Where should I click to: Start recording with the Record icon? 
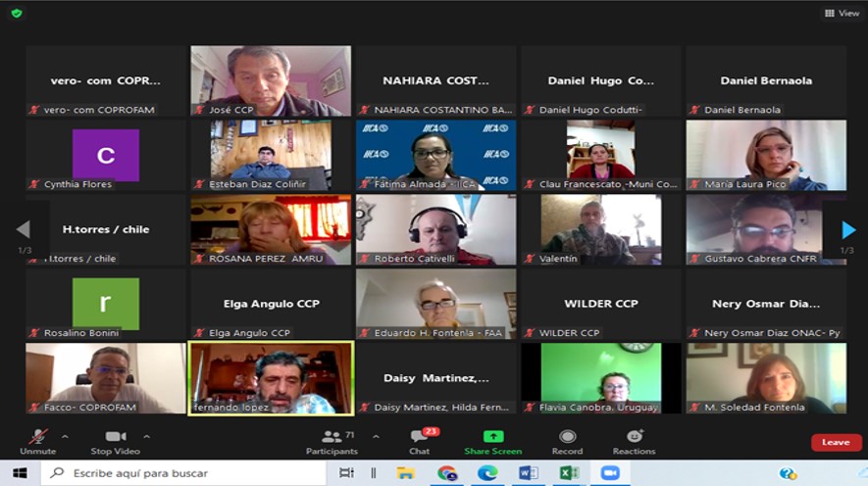[567, 436]
